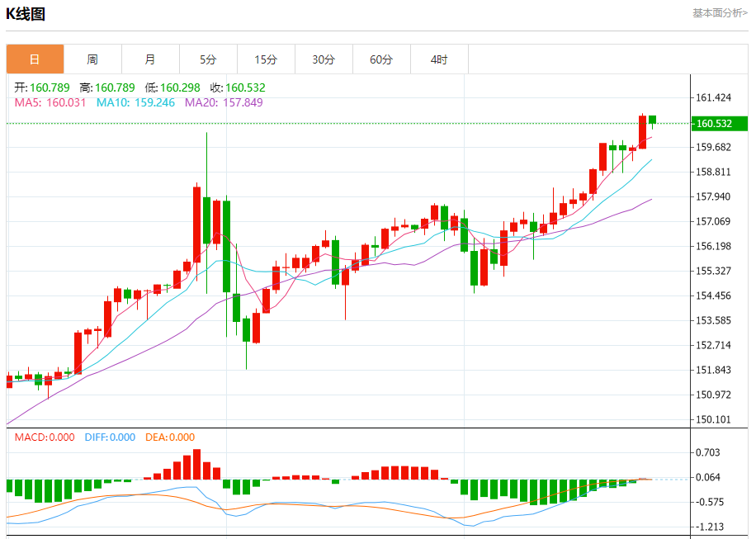Click the 159.682 price axis label

(713, 147)
